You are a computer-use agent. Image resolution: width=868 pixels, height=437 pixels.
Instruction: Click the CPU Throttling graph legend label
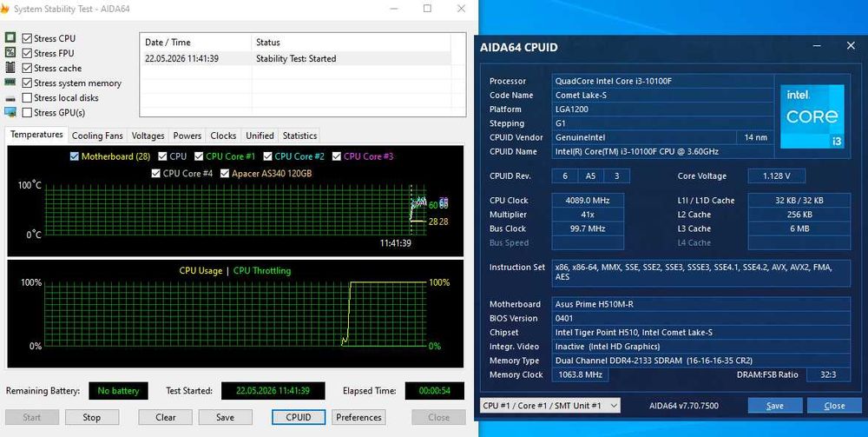tap(262, 271)
